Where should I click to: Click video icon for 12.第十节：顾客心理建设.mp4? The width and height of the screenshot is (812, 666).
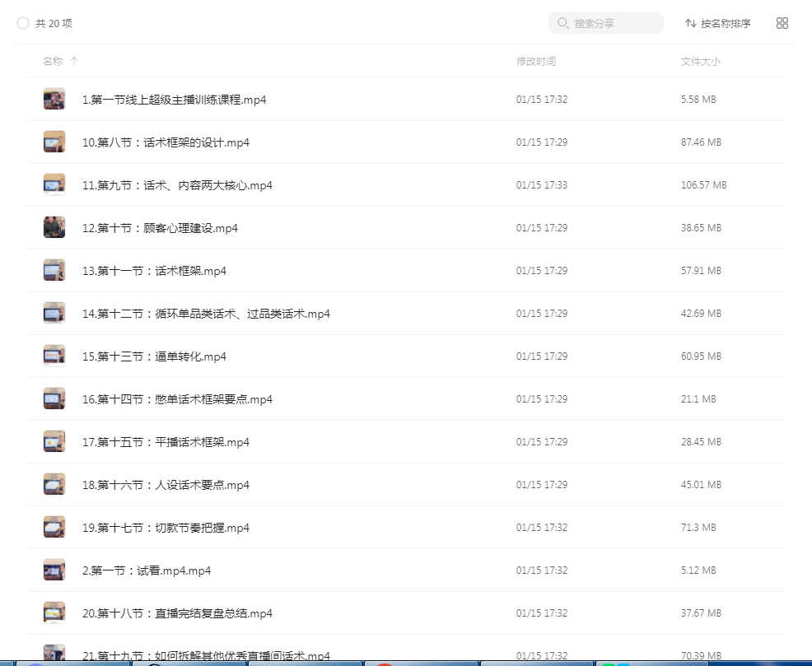[x=54, y=228]
